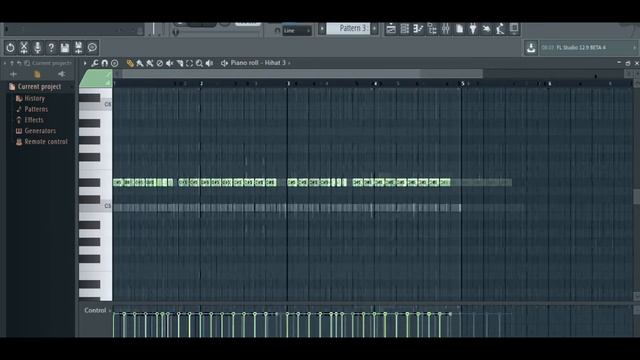
Task: Activate the Playback speaker tool
Action: (209, 63)
